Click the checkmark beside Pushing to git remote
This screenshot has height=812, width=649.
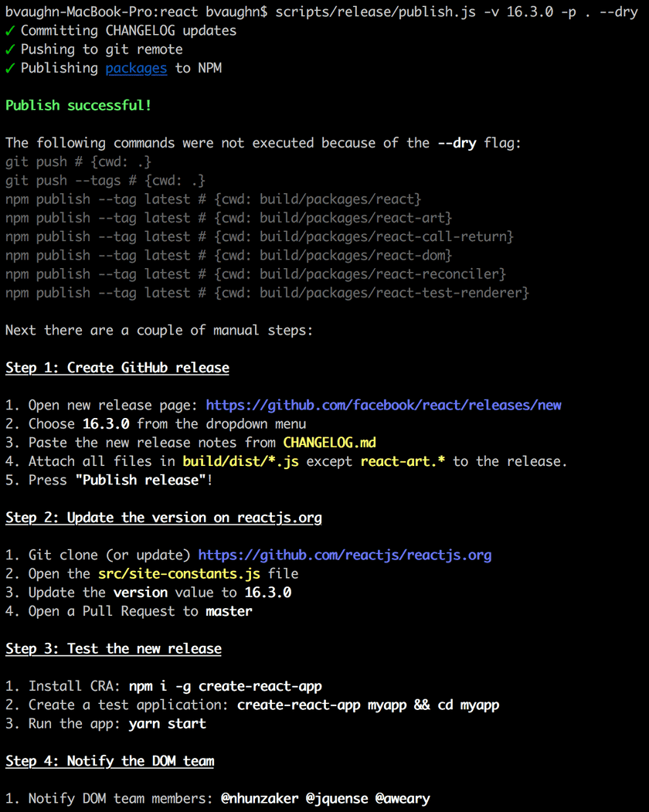(10, 49)
